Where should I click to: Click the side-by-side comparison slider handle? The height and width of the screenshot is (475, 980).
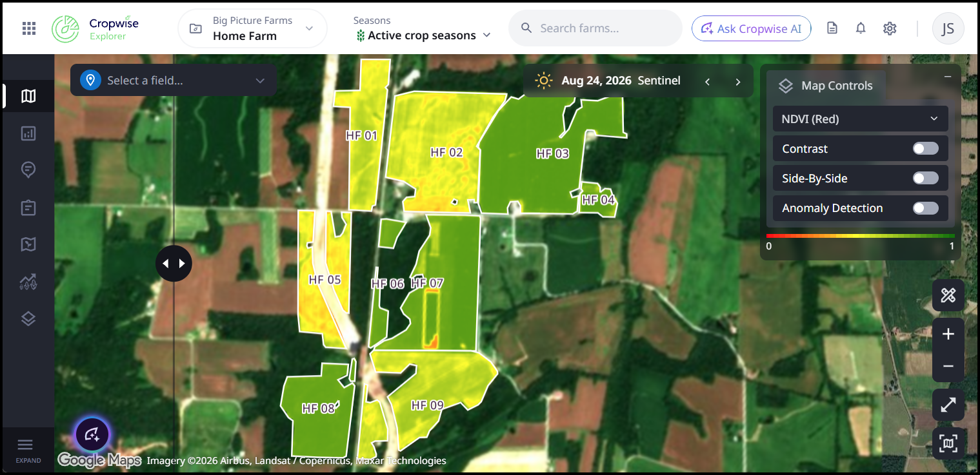click(174, 264)
